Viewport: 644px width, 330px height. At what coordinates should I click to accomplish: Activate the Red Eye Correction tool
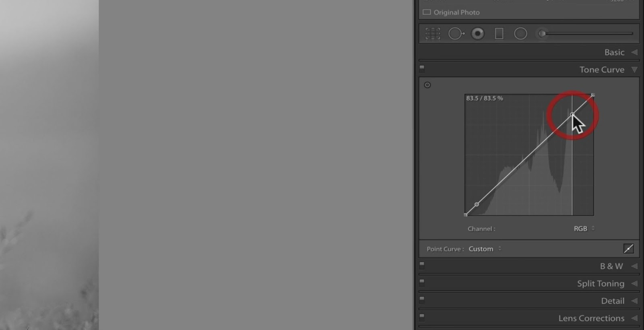click(478, 34)
